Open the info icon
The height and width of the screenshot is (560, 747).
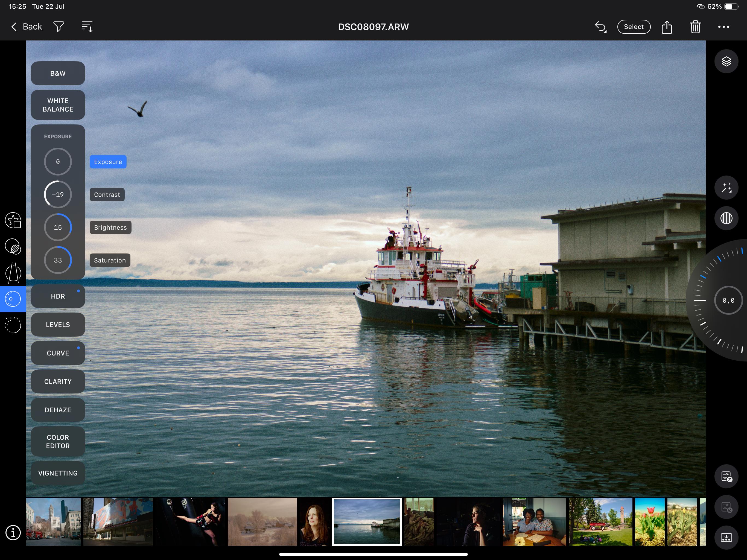click(13, 533)
